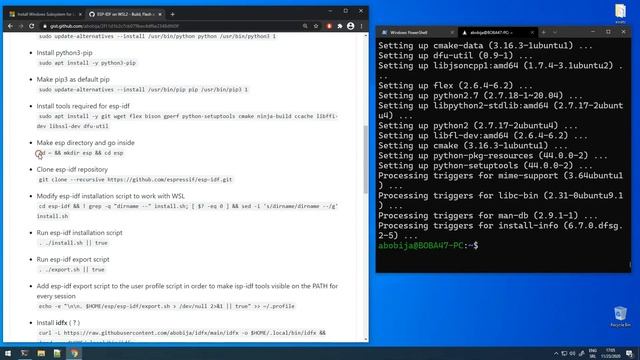Add a new terminal tab
This screenshot has width=640, height=360.
pos(544,32)
